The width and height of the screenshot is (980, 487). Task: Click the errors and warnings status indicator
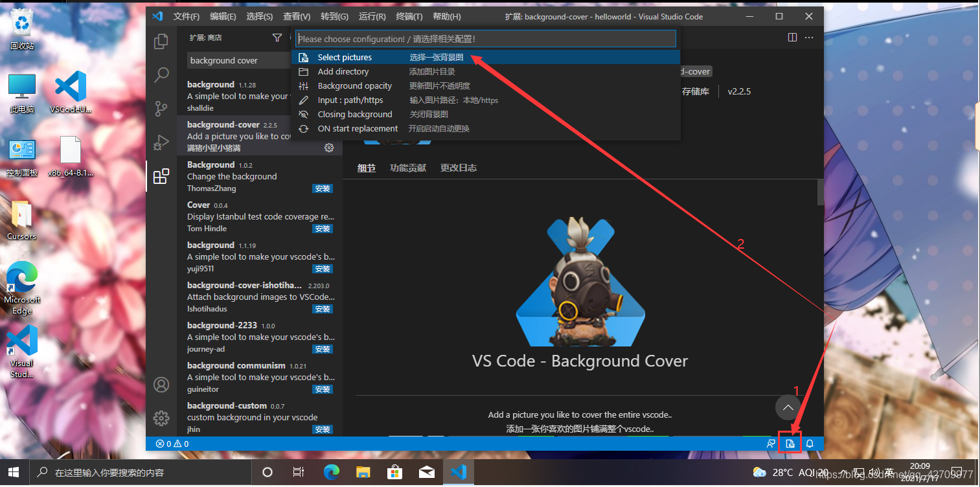pyautogui.click(x=172, y=444)
